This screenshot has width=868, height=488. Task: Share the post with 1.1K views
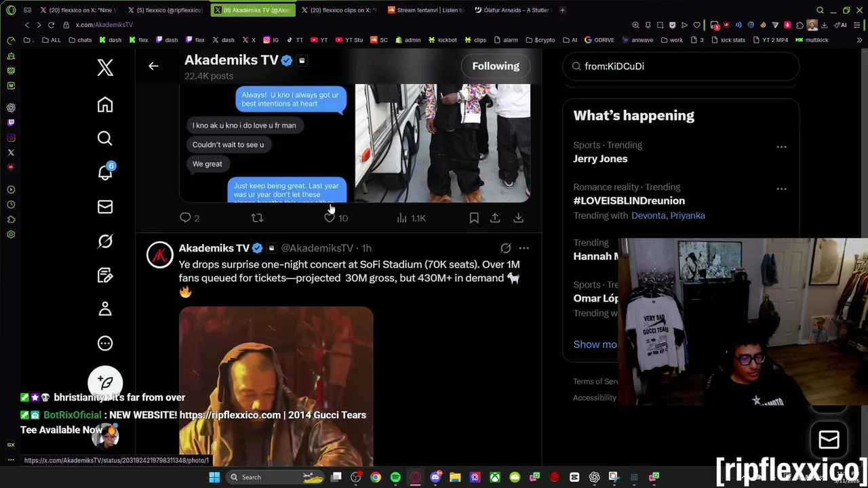point(495,218)
